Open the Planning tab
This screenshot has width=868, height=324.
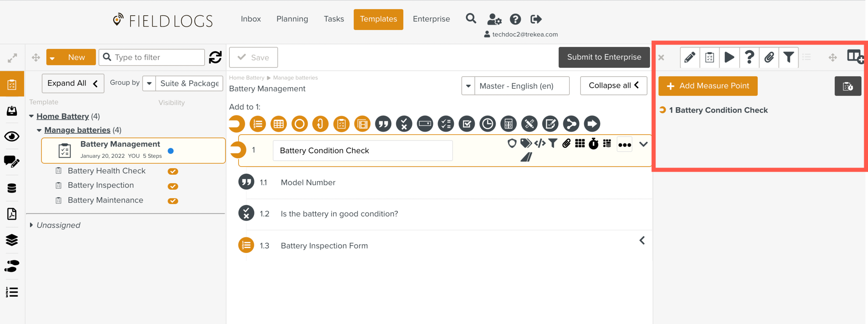click(292, 19)
